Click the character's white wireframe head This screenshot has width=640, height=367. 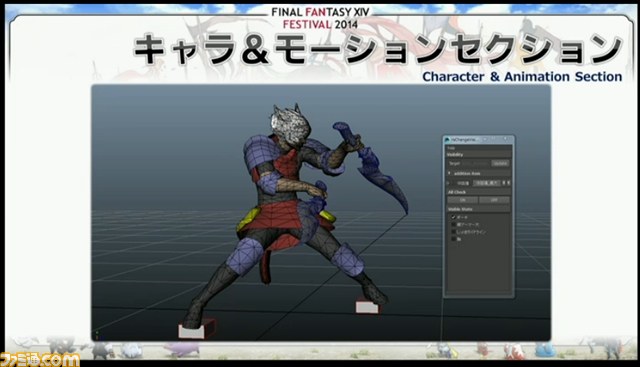point(290,125)
